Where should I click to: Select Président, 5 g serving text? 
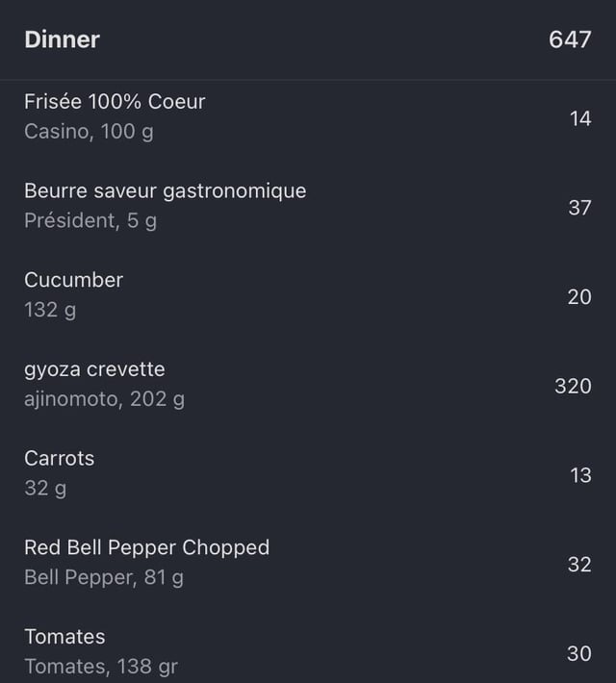point(90,221)
